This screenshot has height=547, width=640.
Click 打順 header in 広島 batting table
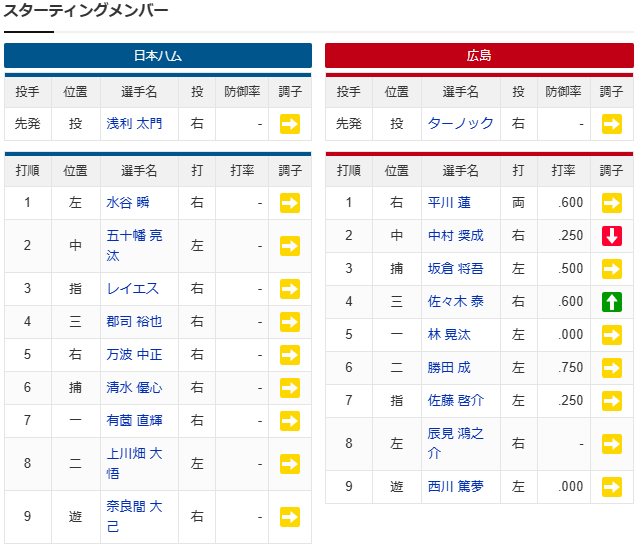pyautogui.click(x=349, y=171)
